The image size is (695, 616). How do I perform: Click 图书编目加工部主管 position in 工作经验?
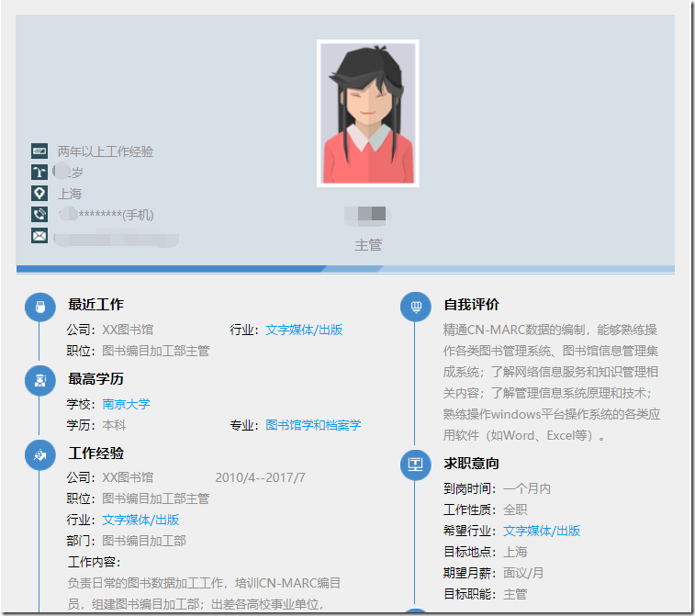point(155,499)
